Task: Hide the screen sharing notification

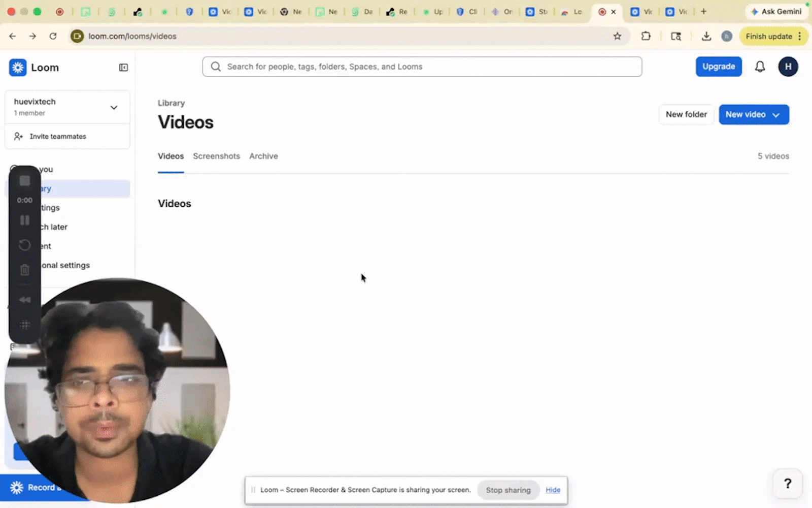Action: 553,490
